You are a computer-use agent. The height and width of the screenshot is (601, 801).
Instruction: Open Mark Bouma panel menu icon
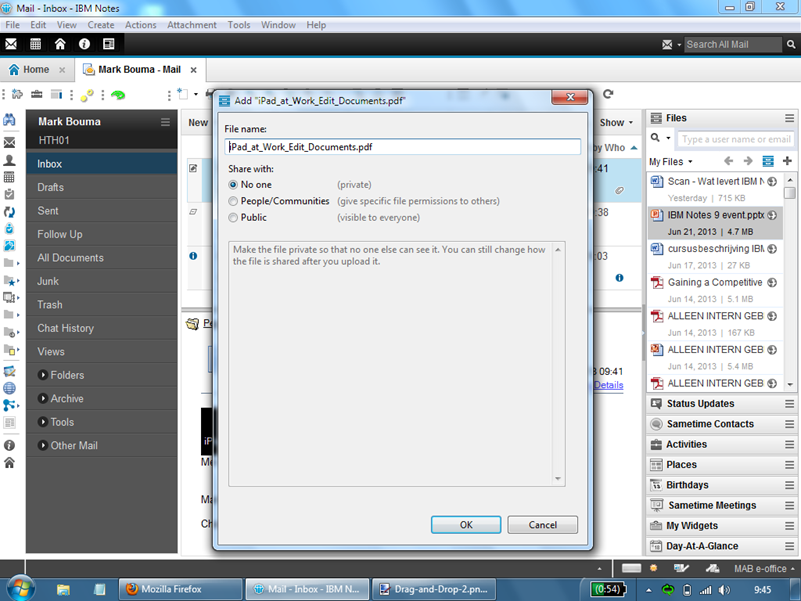click(x=165, y=122)
